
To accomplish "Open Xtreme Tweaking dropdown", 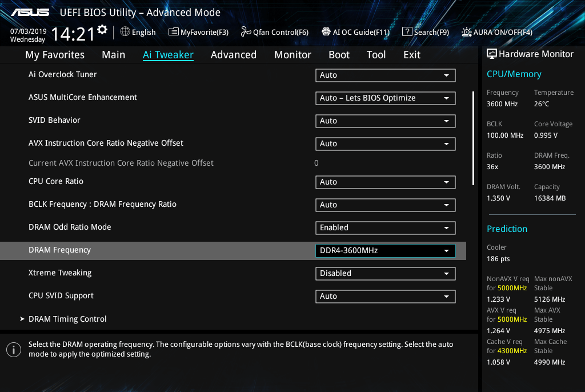I will tap(386, 273).
